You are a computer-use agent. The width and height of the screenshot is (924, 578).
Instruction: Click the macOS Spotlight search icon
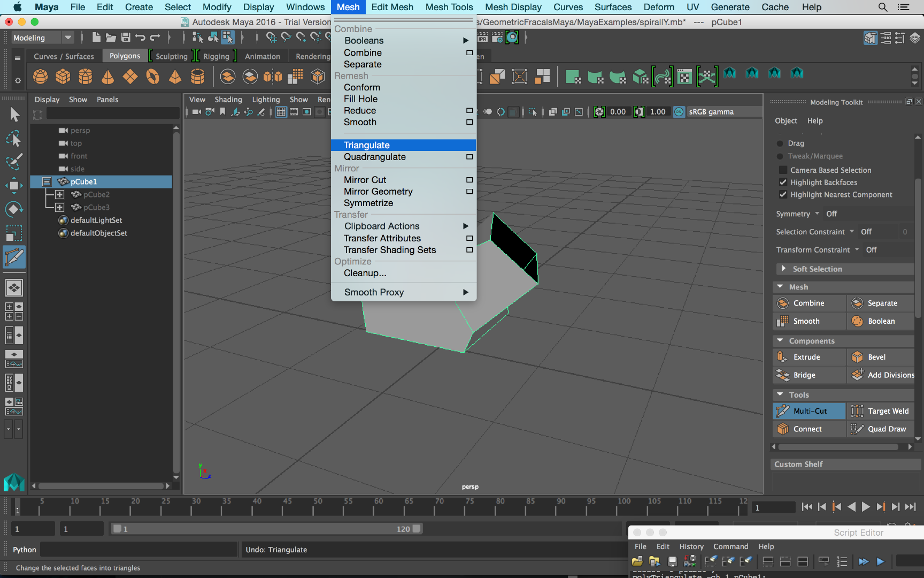pos(883,7)
